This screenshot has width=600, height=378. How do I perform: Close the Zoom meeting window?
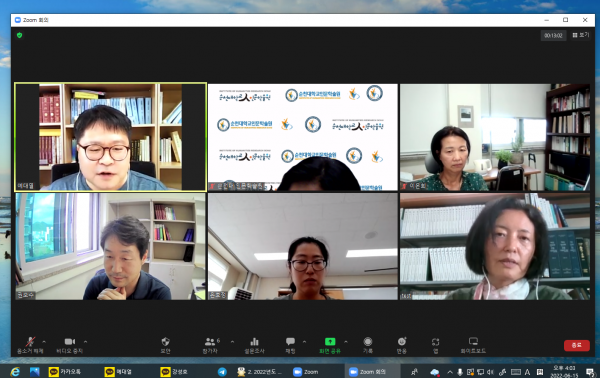pyautogui.click(x=585, y=20)
